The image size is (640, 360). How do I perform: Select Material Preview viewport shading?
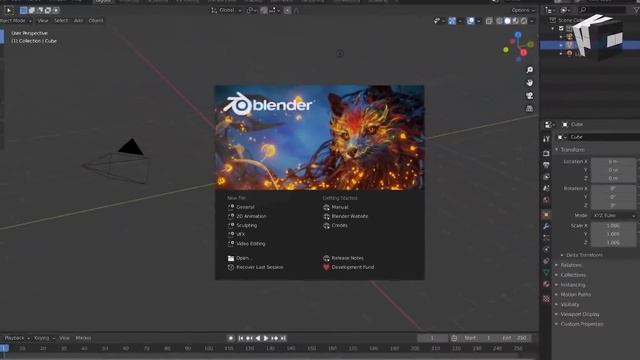[516, 21]
